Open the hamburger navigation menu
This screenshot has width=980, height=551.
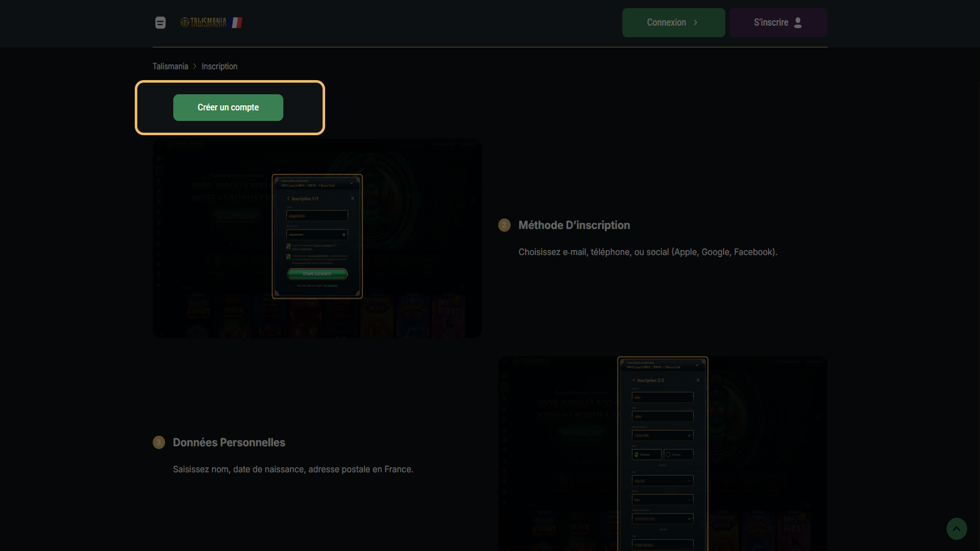[x=160, y=22]
